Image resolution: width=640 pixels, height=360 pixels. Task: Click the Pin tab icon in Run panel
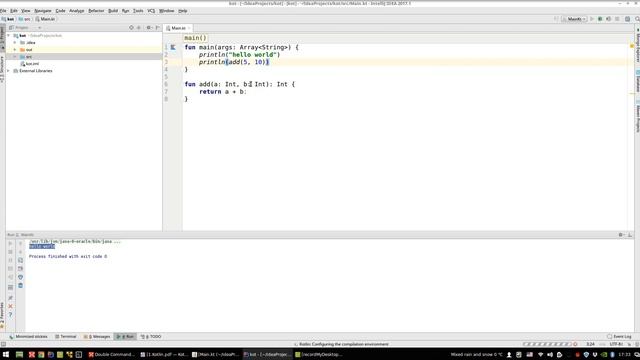tap(11, 298)
